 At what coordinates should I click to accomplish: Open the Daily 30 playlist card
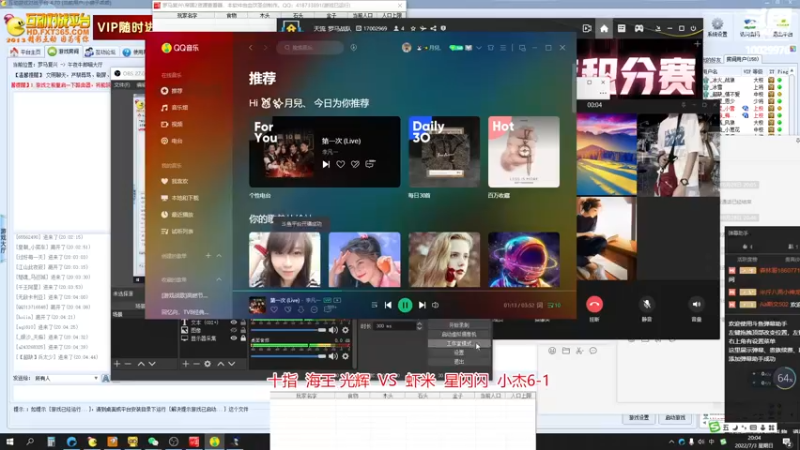coord(444,152)
